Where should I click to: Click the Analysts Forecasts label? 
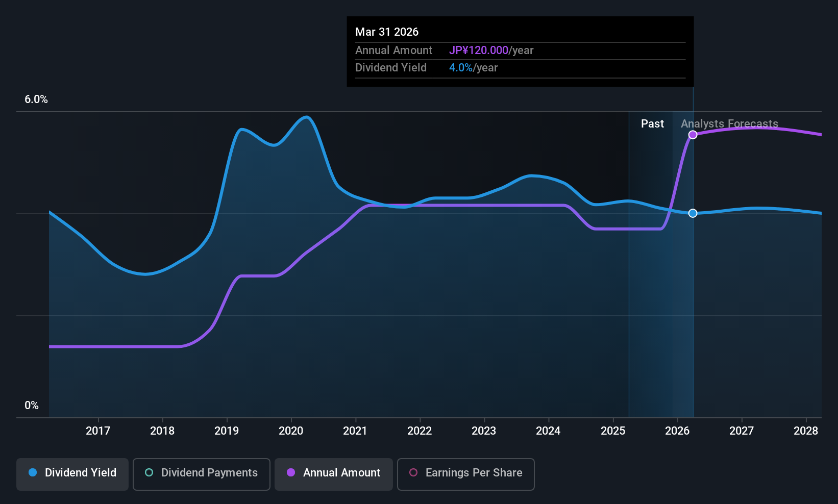pos(729,124)
